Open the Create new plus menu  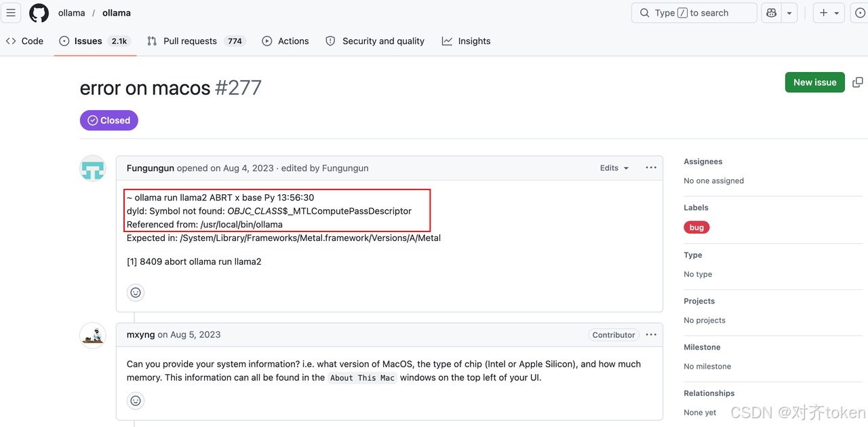click(829, 13)
